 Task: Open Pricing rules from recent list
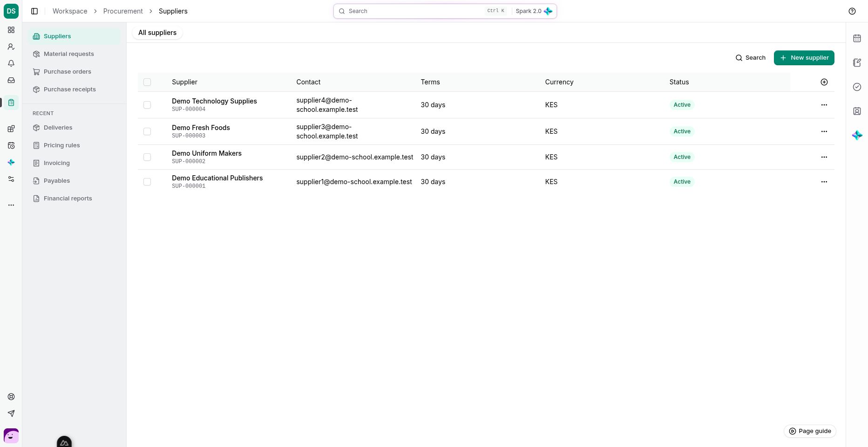click(x=74, y=145)
